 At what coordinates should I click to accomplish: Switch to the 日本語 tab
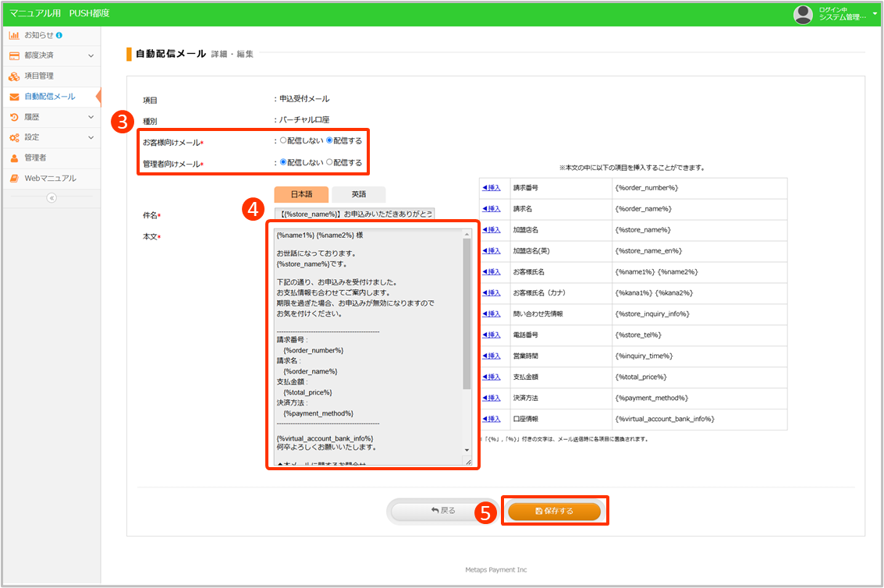pyautogui.click(x=301, y=194)
